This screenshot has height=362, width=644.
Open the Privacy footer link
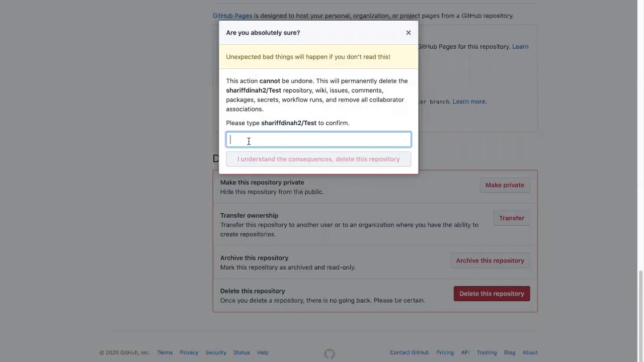click(189, 352)
